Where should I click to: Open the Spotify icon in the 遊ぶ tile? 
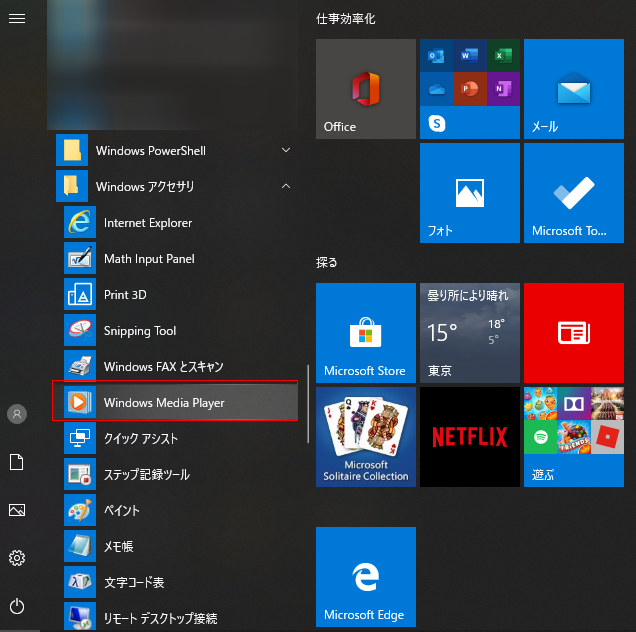(x=541, y=437)
